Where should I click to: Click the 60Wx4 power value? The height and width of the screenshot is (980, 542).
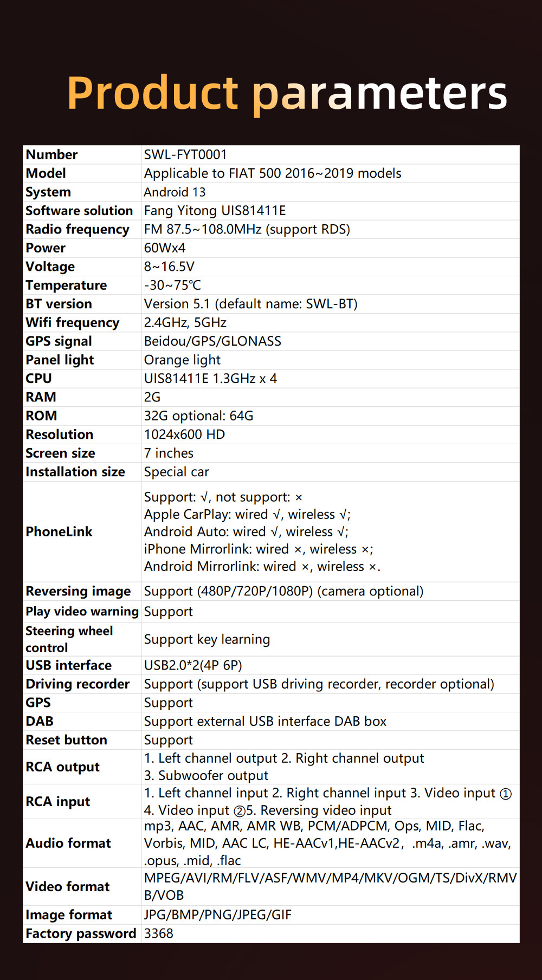pos(165,248)
